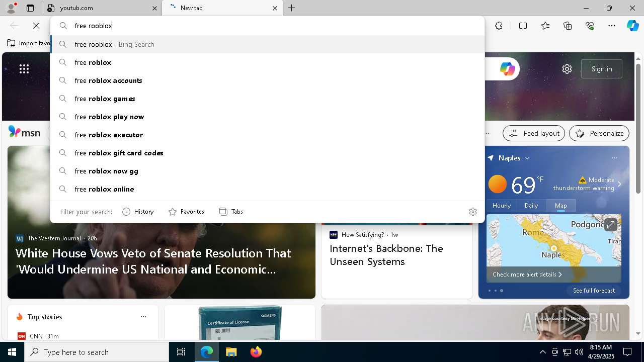The image size is (644, 362).
Task: Advance the thunderstorm warning chevron
Action: click(x=619, y=184)
